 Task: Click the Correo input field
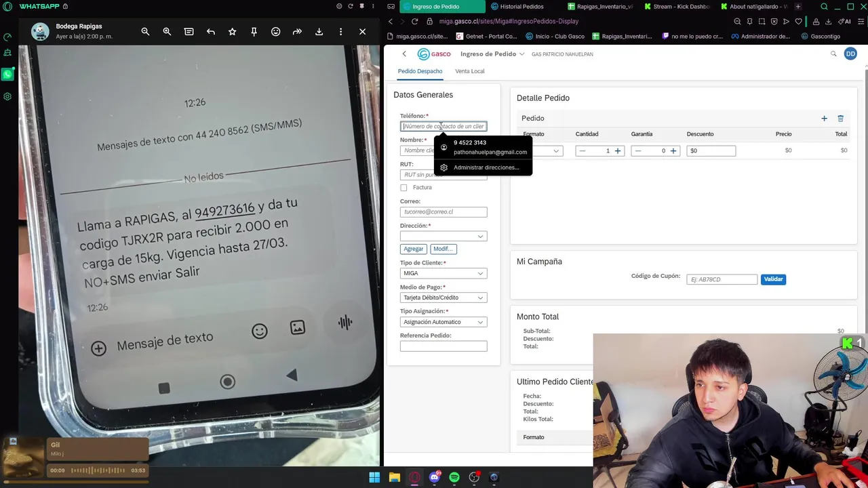[x=443, y=212]
